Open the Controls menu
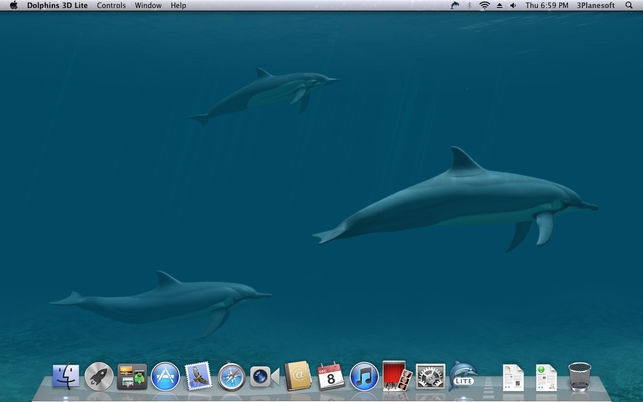The width and height of the screenshot is (643, 402). click(111, 5)
